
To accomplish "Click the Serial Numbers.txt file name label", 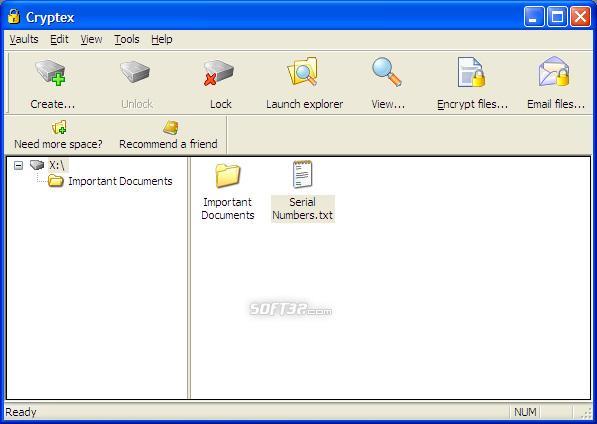I will tap(303, 209).
